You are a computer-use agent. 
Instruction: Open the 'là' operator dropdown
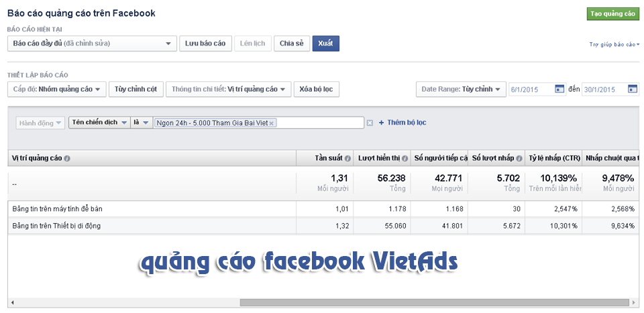(x=142, y=123)
